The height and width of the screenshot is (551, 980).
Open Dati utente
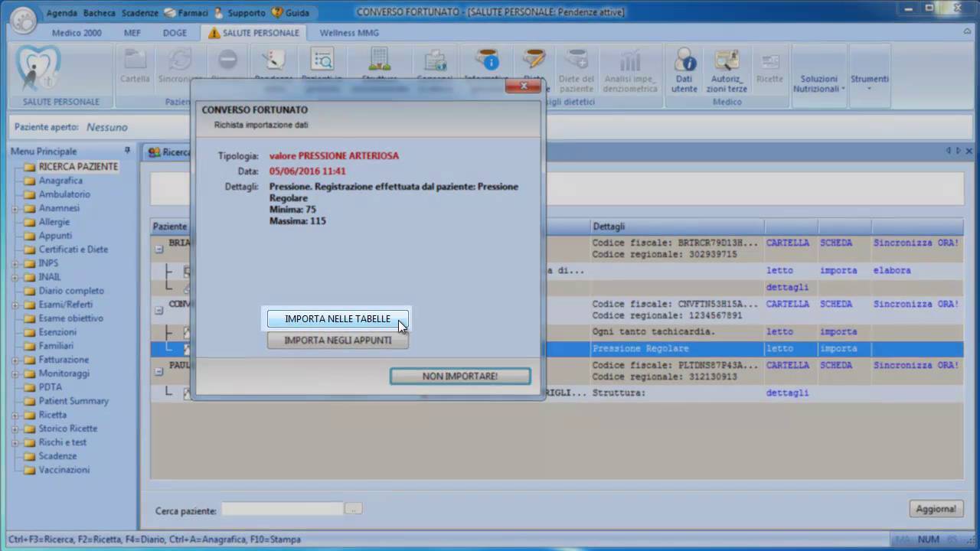coord(684,69)
